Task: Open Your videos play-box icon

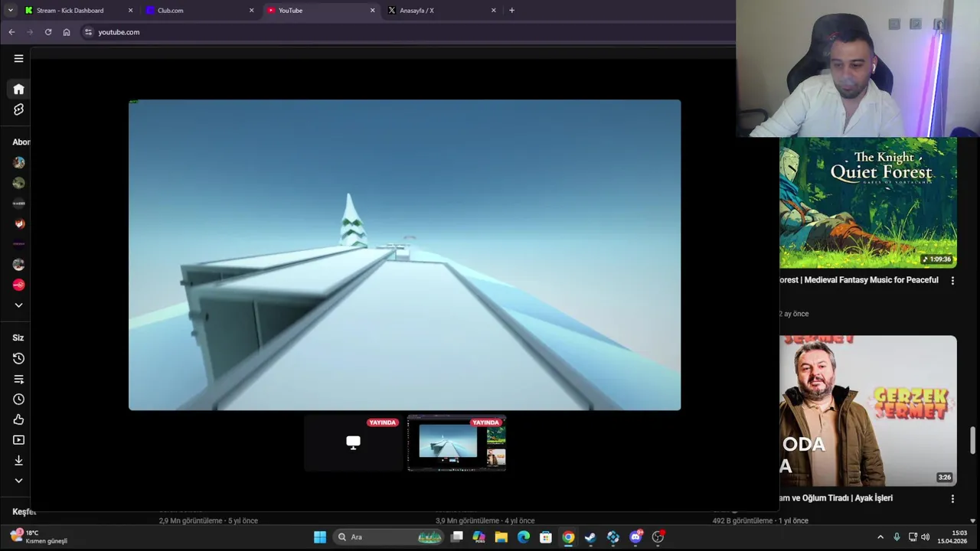Action: coord(18,440)
